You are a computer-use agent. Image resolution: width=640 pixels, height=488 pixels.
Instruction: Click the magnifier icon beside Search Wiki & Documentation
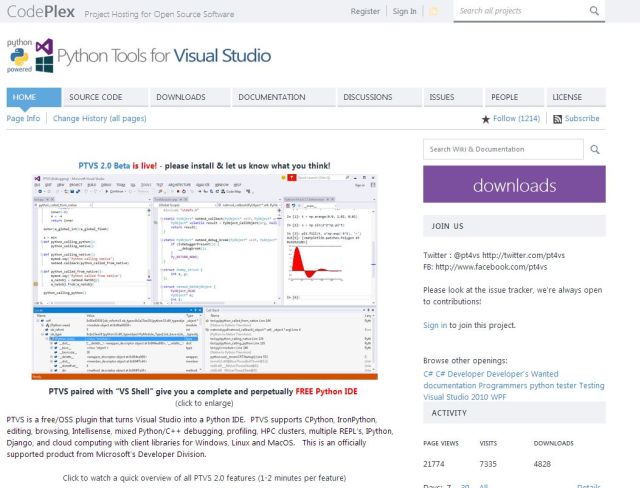coord(595,149)
